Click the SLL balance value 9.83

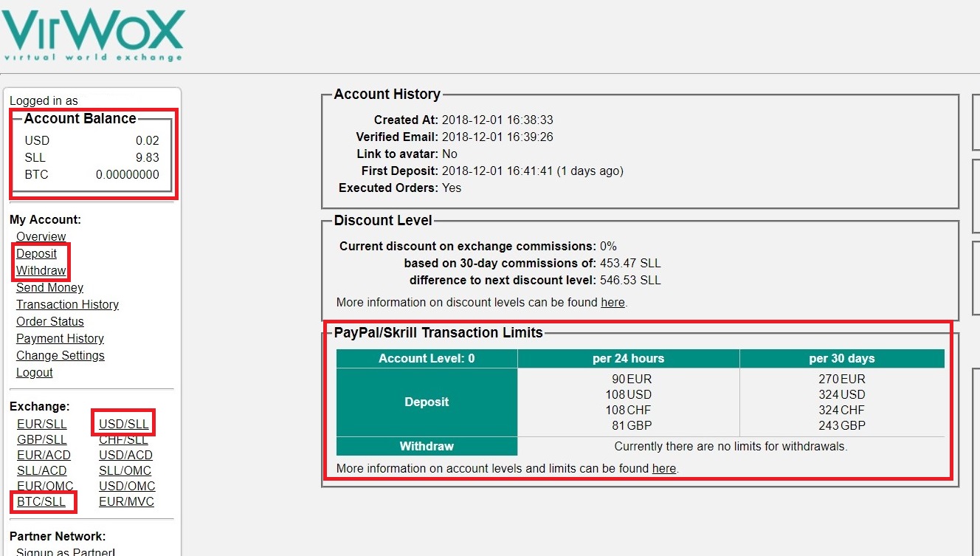pos(148,158)
